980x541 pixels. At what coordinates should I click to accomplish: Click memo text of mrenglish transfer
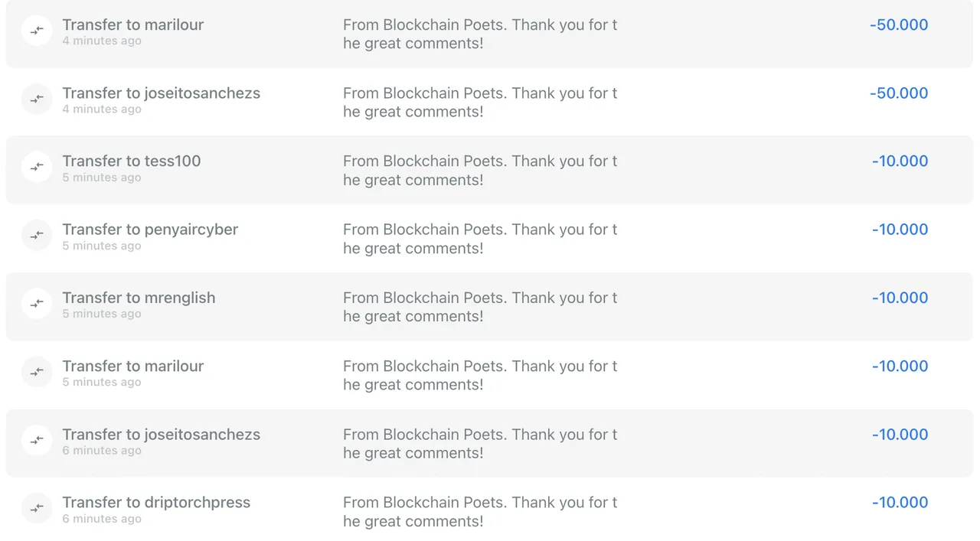pyautogui.click(x=480, y=307)
